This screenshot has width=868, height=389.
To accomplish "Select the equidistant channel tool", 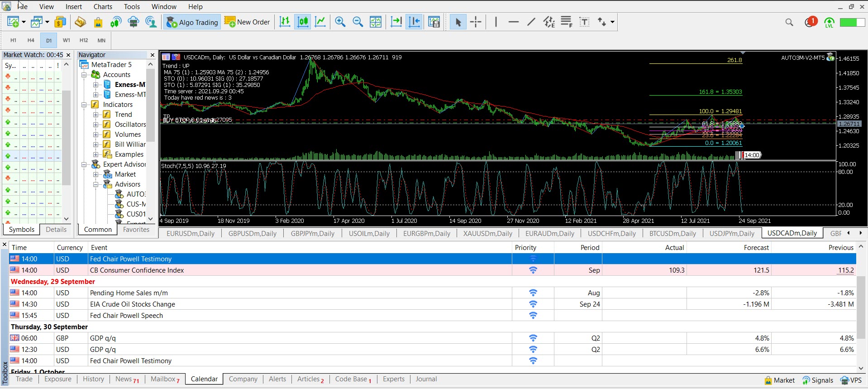I will 549,22.
